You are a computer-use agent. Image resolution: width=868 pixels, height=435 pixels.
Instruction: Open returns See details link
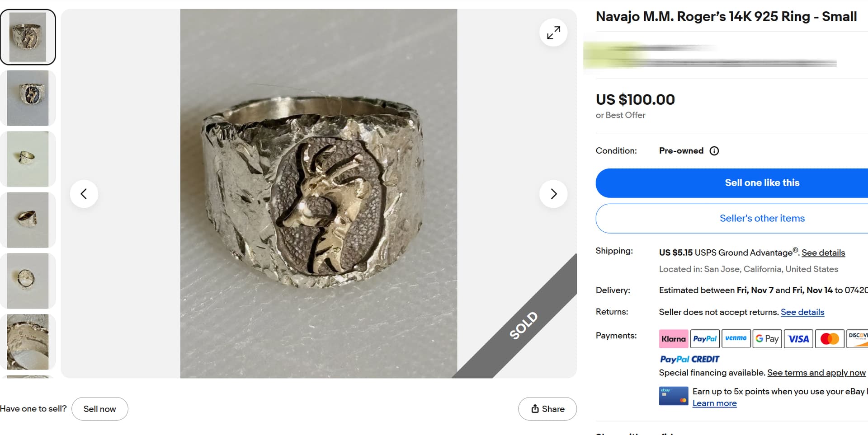802,312
